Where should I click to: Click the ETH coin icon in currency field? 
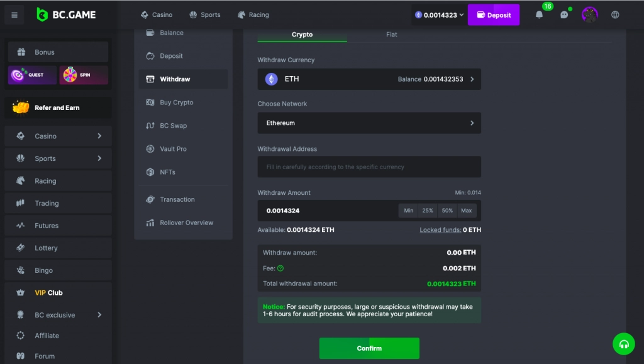coord(271,79)
